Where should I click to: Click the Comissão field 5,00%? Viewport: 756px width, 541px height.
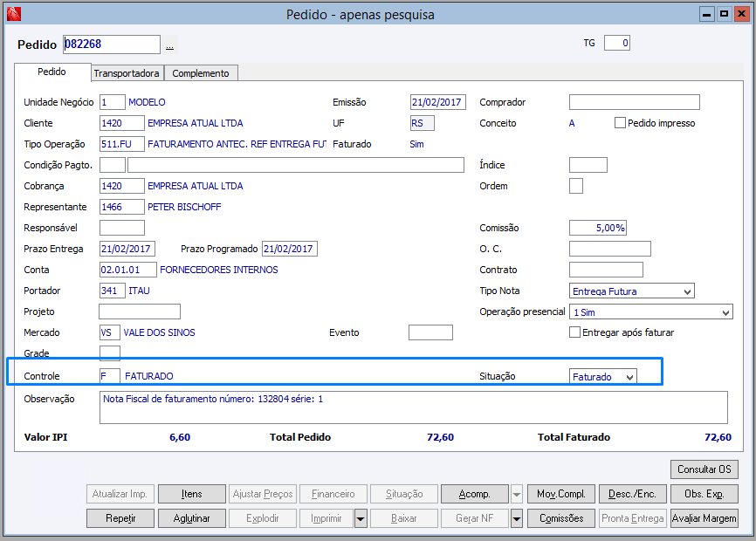[598, 228]
